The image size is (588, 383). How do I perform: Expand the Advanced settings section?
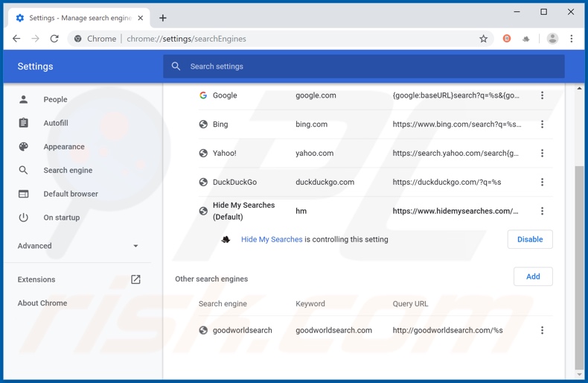(77, 246)
